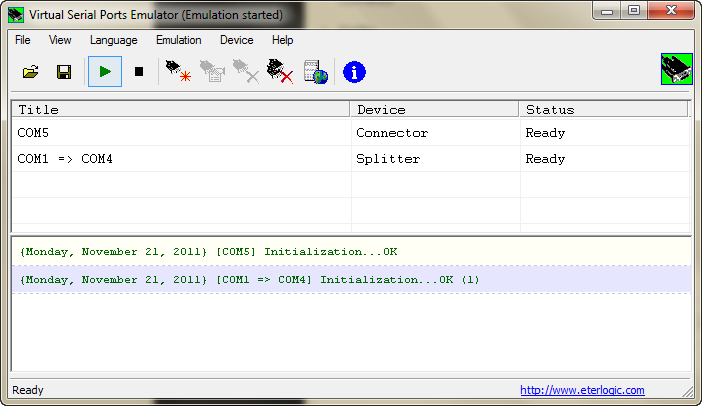Click the Delete all devices red X icon
The image size is (702, 406).
[280, 72]
